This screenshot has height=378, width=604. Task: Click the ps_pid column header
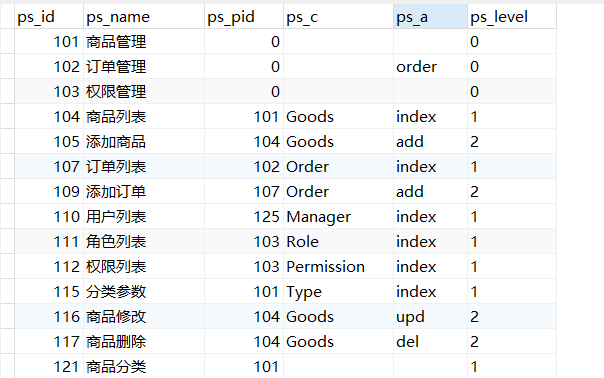point(244,17)
